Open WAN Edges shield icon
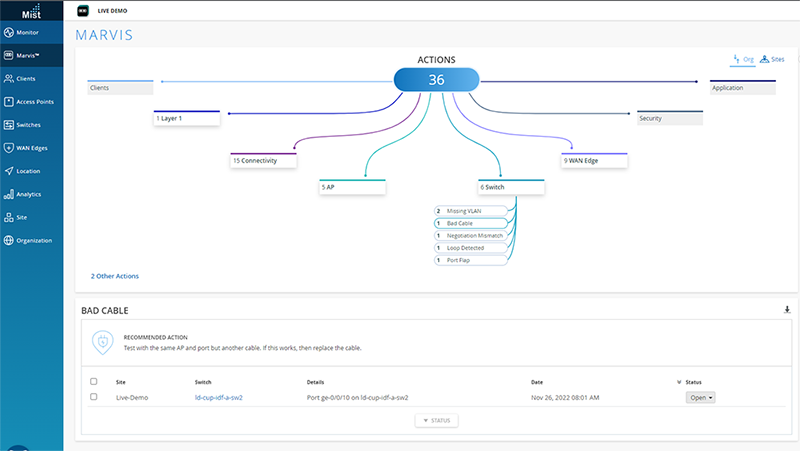Screen dimensions: 800x451 point(9,148)
